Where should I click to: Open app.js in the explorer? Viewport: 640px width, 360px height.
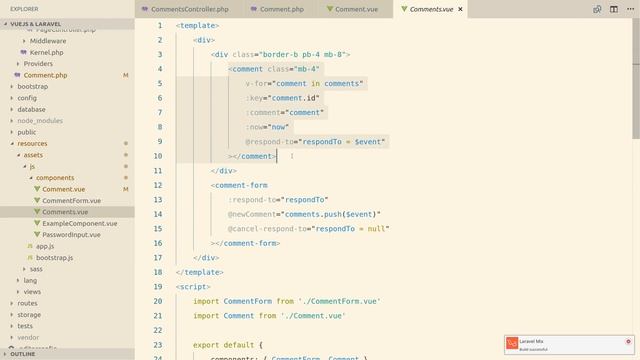45,247
